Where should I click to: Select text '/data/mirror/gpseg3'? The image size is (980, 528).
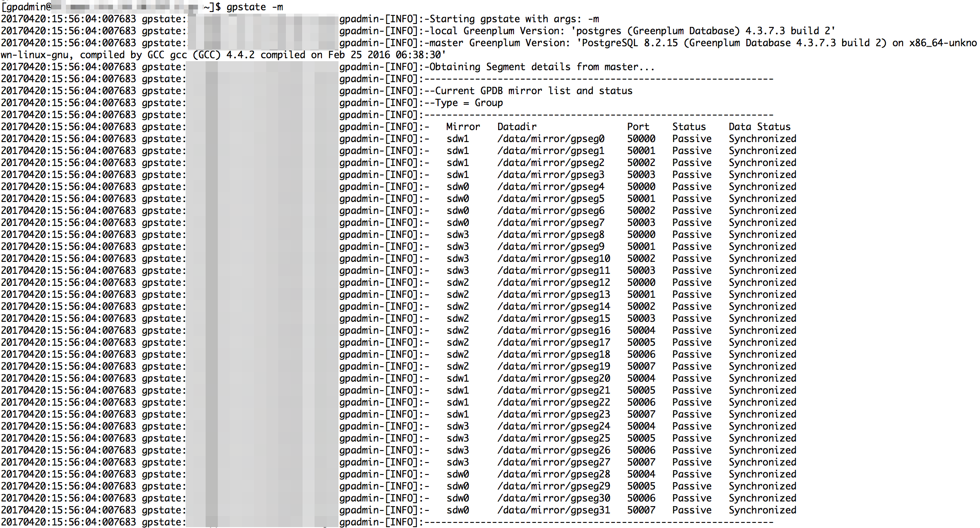pos(551,175)
